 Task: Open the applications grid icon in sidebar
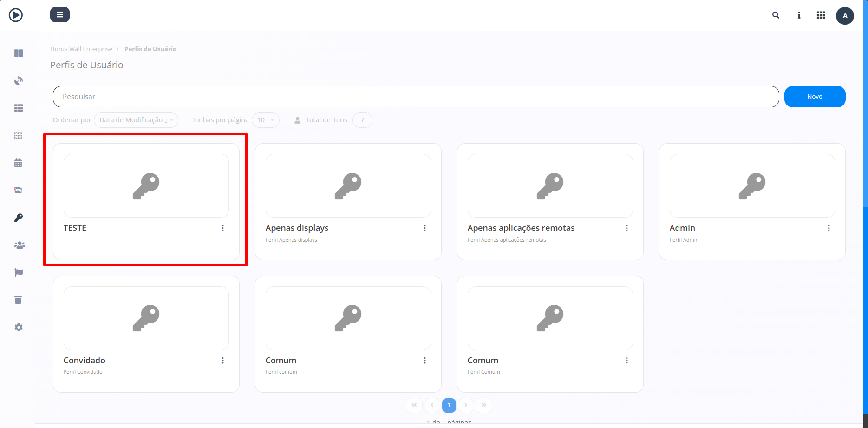point(19,107)
